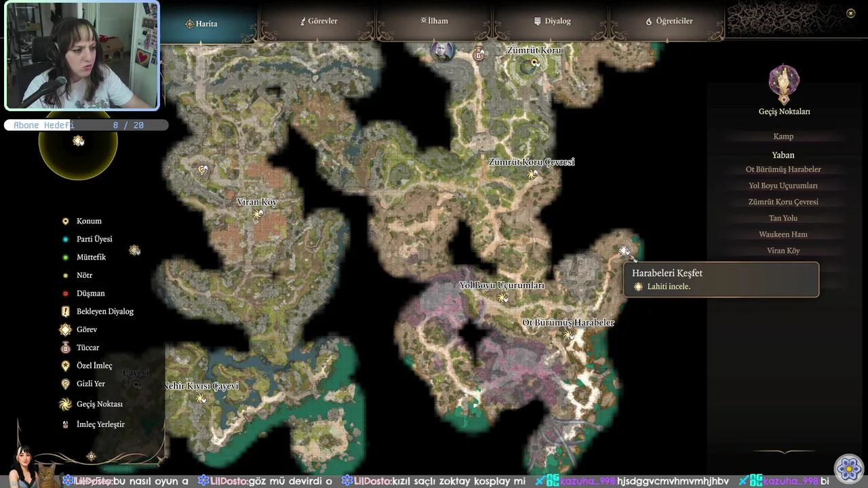Viewport: 868px width, 488px height.
Task: Click the Görev legend diamond icon
Action: [x=65, y=329]
